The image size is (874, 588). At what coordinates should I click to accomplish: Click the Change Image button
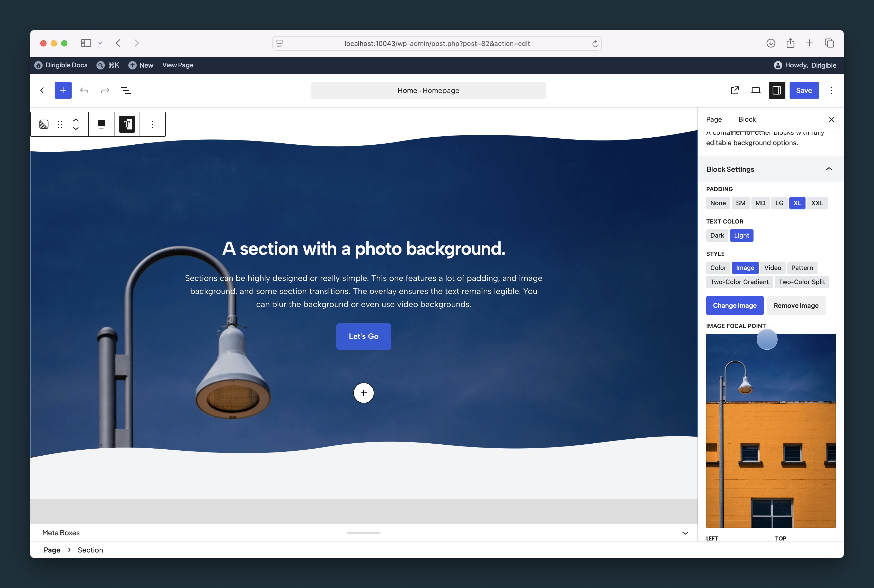coord(735,306)
